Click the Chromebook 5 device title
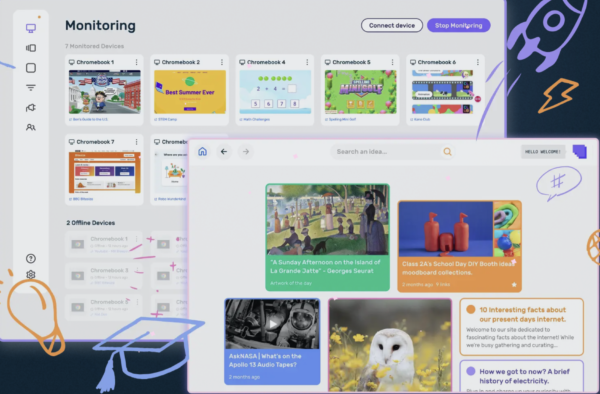Screen dimensions: 600x394 (x=351, y=62)
